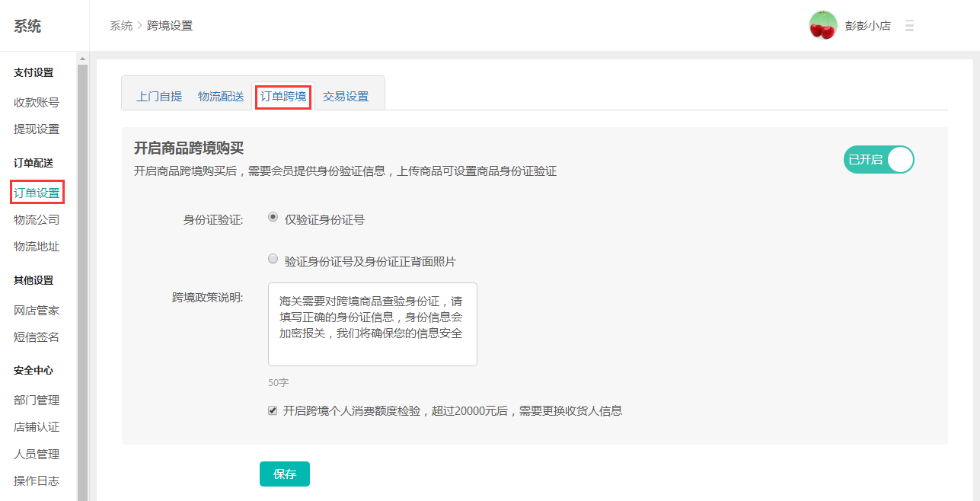Uncheck 开启跨境个人消费额度检验 checkbox
980x501 pixels.
(x=273, y=410)
